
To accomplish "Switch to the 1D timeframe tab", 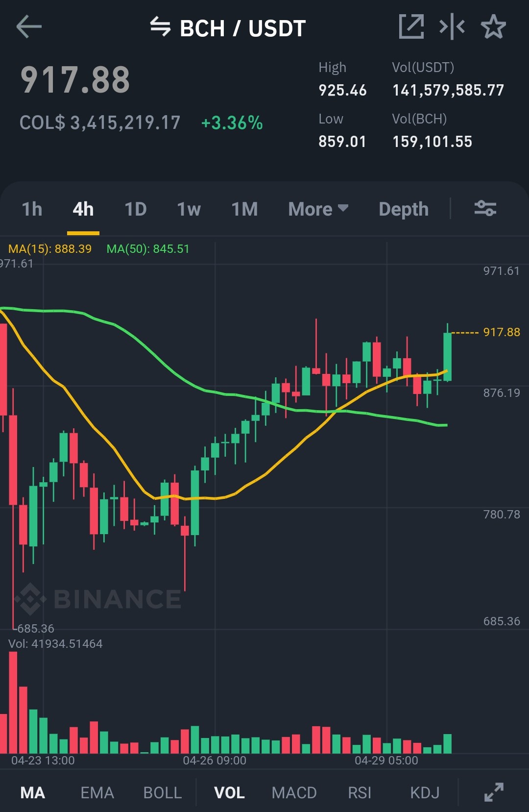I will click(136, 209).
